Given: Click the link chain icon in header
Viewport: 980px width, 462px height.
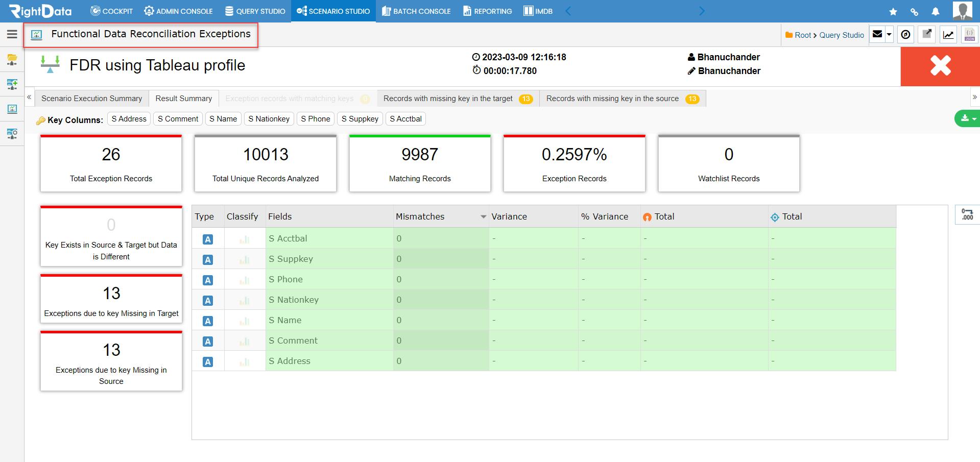Looking at the screenshot, I should 914,11.
